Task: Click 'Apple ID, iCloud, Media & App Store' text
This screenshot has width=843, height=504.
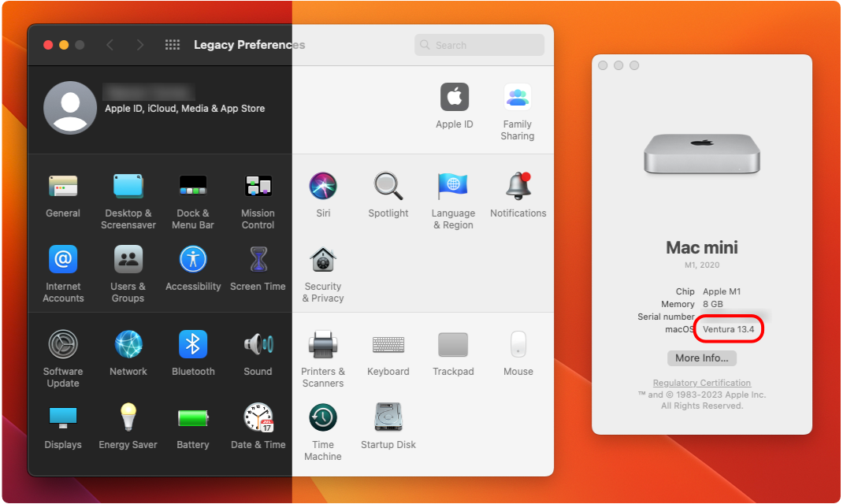Action: tap(184, 109)
